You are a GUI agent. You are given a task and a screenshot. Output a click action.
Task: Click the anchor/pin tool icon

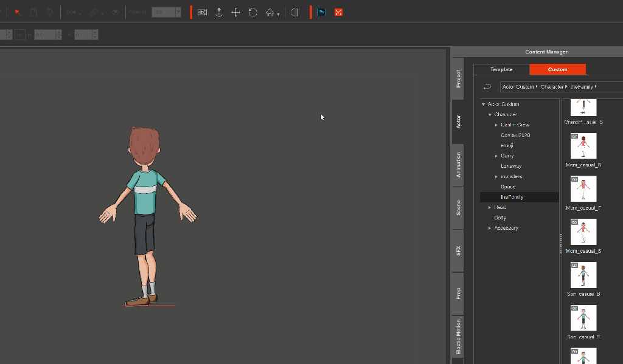[x=219, y=12]
